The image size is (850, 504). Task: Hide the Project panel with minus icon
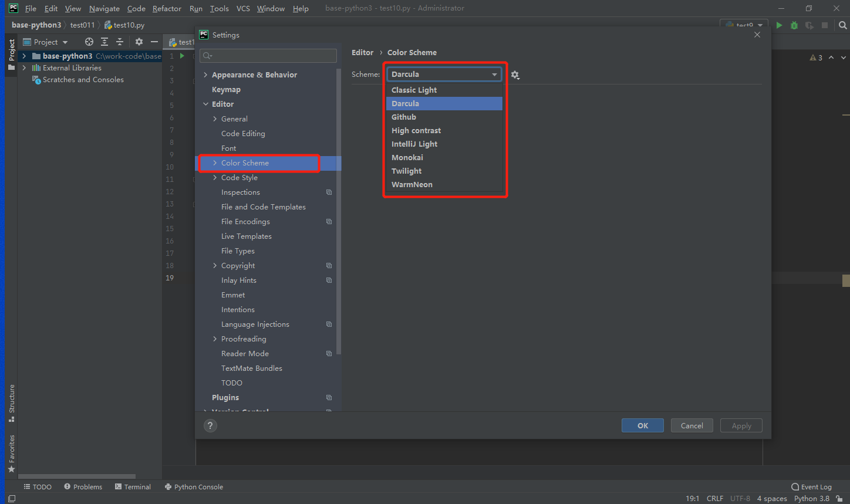click(x=154, y=42)
